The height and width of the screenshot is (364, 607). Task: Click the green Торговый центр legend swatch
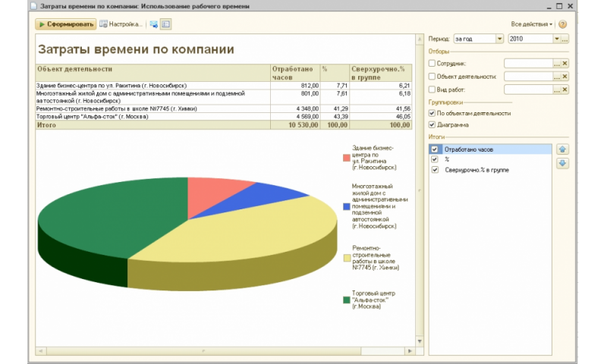[x=347, y=300]
